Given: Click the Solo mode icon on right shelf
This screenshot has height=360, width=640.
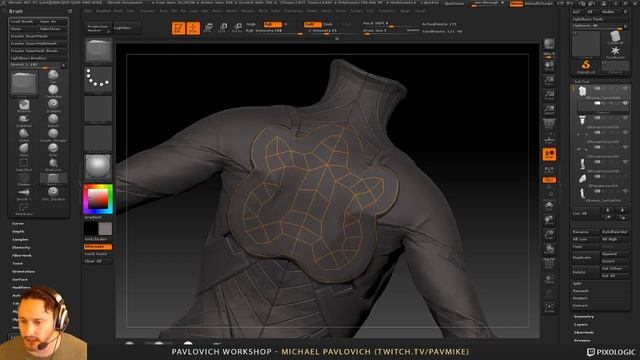Looking at the screenshot, I should (x=549, y=308).
